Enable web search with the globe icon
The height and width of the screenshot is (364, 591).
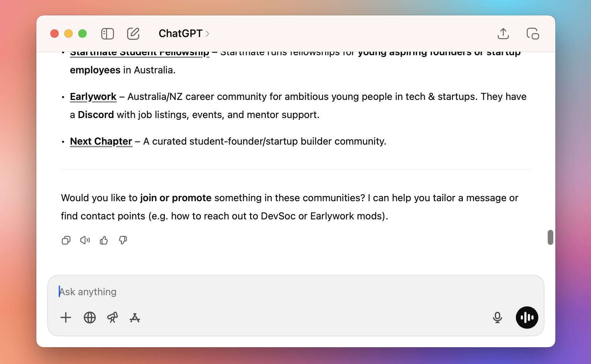coord(89,318)
